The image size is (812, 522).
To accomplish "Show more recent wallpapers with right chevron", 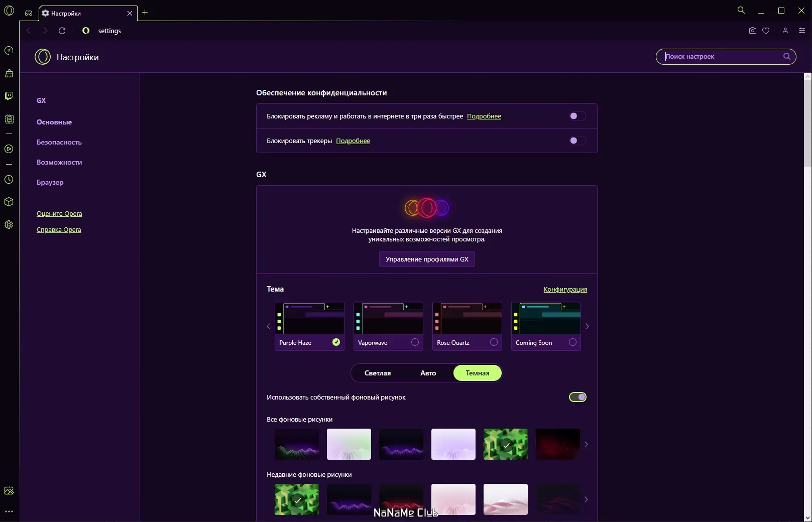I will pos(586,499).
